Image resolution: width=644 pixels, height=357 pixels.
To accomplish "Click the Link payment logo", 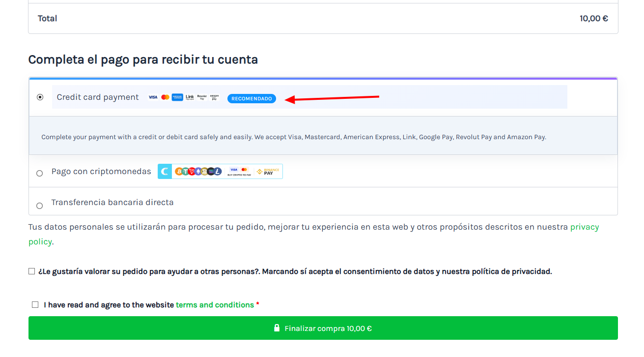I will pos(190,97).
